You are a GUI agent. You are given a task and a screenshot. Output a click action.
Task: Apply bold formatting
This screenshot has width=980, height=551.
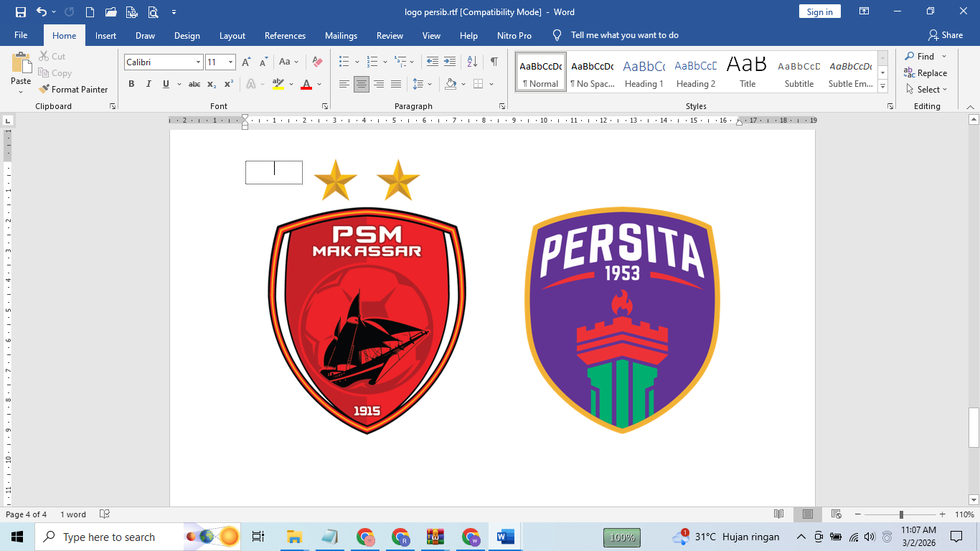pyautogui.click(x=131, y=83)
